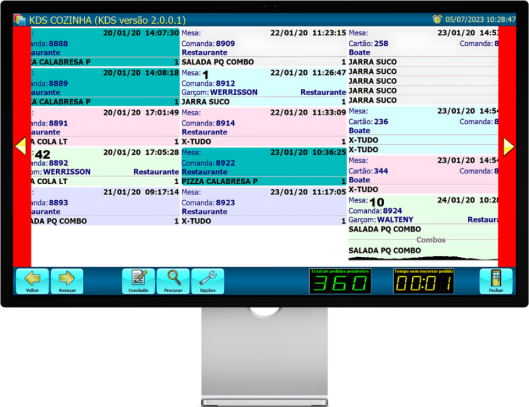
Task: Open the Opções wrench button
Action: [x=207, y=281]
